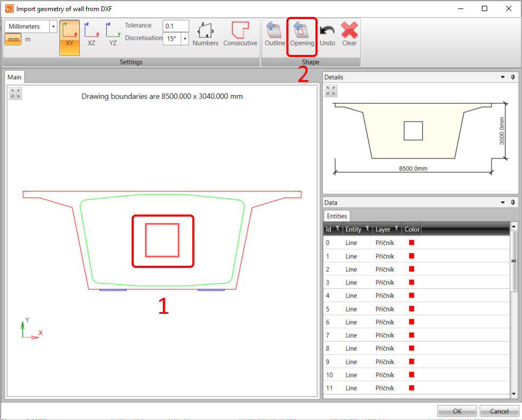Open the Millimeters units dropdown
Screen dimensions: 522x420
[53, 26]
